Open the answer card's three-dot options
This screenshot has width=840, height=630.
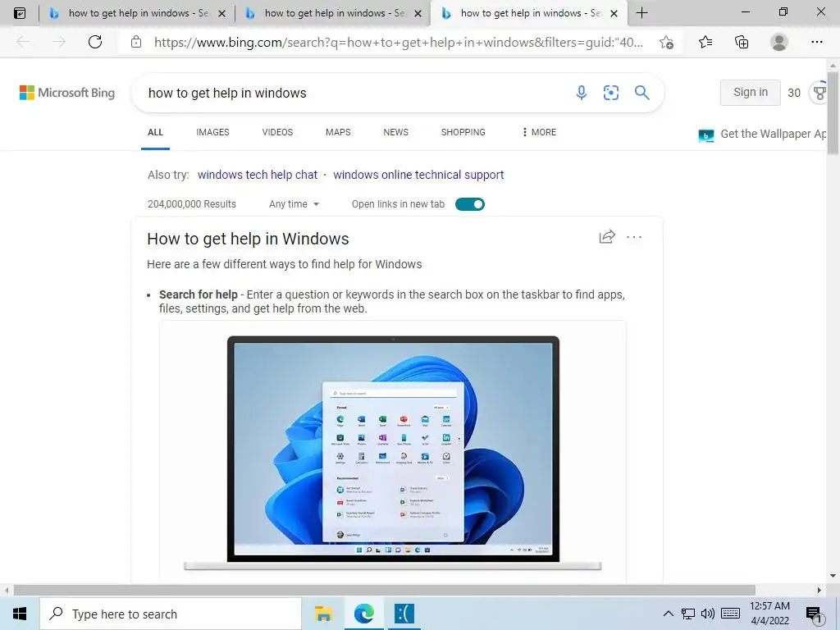point(634,237)
